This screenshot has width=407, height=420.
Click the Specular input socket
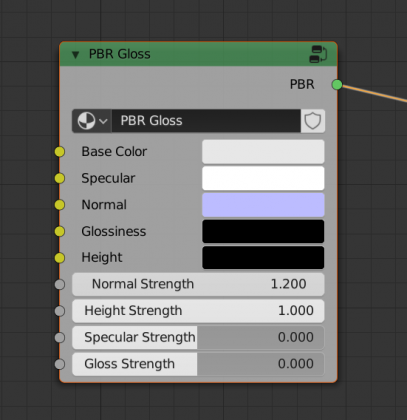click(60, 178)
